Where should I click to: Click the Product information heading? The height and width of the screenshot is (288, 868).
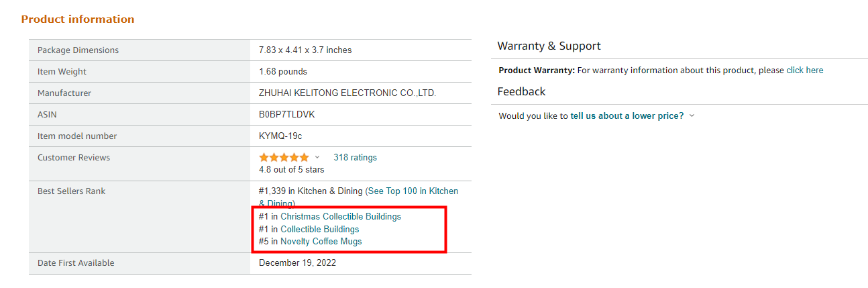[x=78, y=19]
